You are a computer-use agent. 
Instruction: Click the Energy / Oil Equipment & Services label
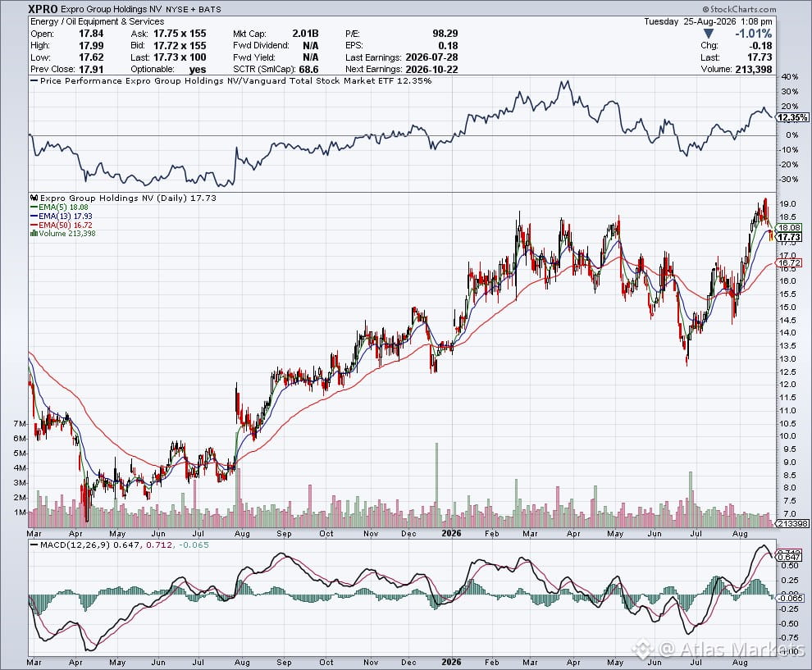[97, 22]
